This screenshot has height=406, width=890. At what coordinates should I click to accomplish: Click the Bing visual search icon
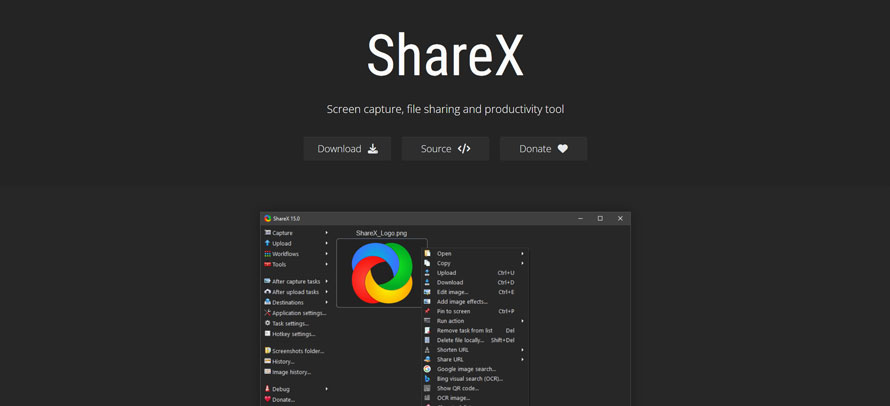pos(427,379)
